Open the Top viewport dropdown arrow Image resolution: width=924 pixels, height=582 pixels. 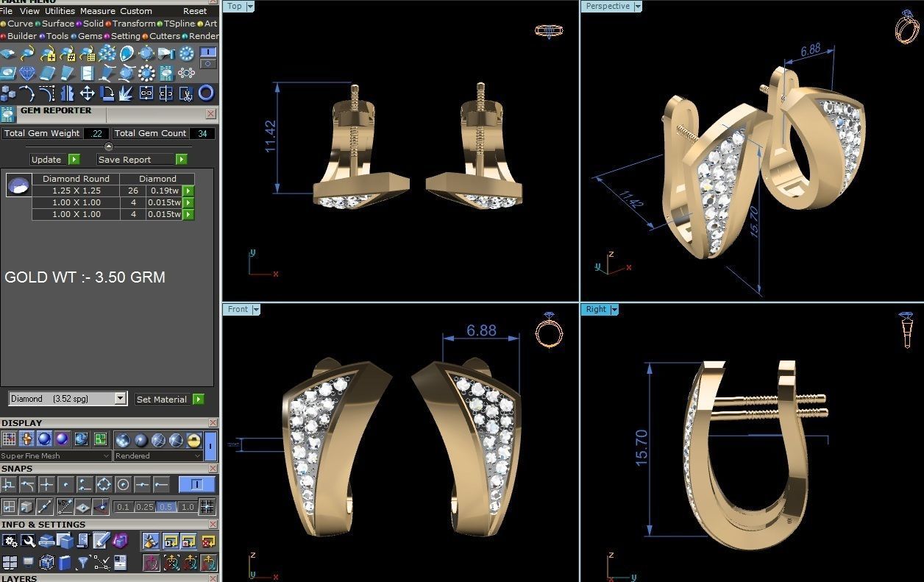tap(250, 6)
